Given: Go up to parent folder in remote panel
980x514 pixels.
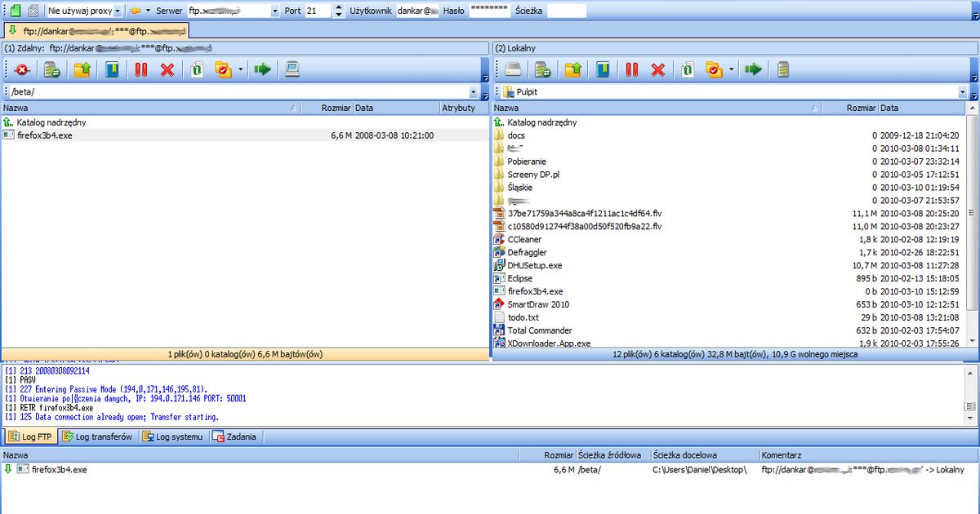Looking at the screenshot, I should click(x=82, y=69).
